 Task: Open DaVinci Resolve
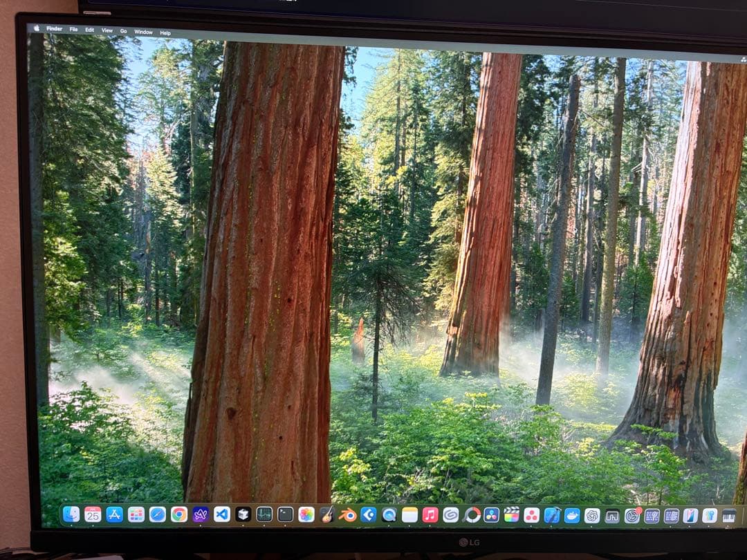coord(490,515)
